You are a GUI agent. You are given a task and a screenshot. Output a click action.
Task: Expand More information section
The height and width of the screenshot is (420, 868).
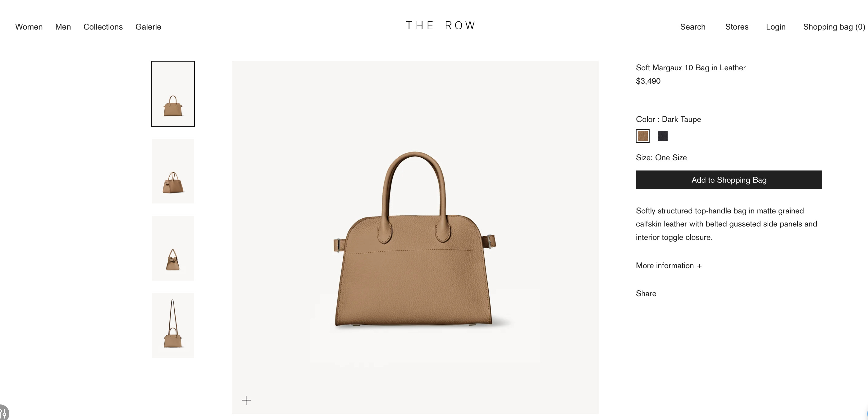click(669, 265)
